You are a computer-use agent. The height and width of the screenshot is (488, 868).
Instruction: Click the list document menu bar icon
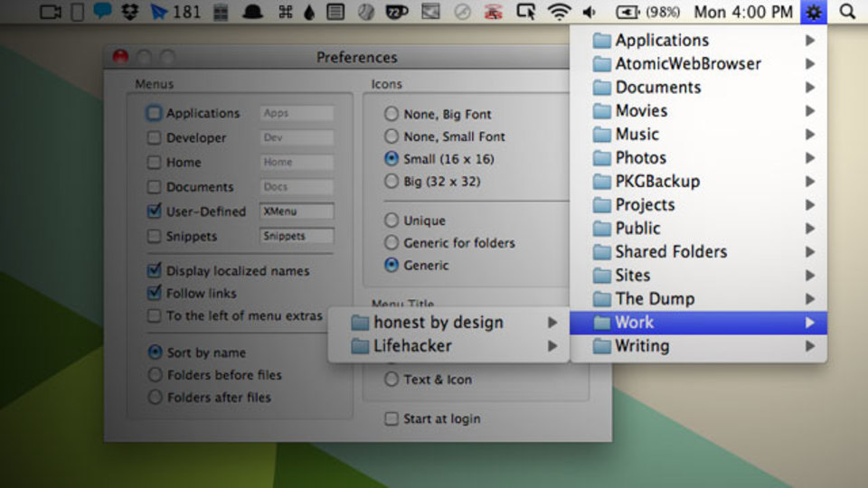[335, 12]
